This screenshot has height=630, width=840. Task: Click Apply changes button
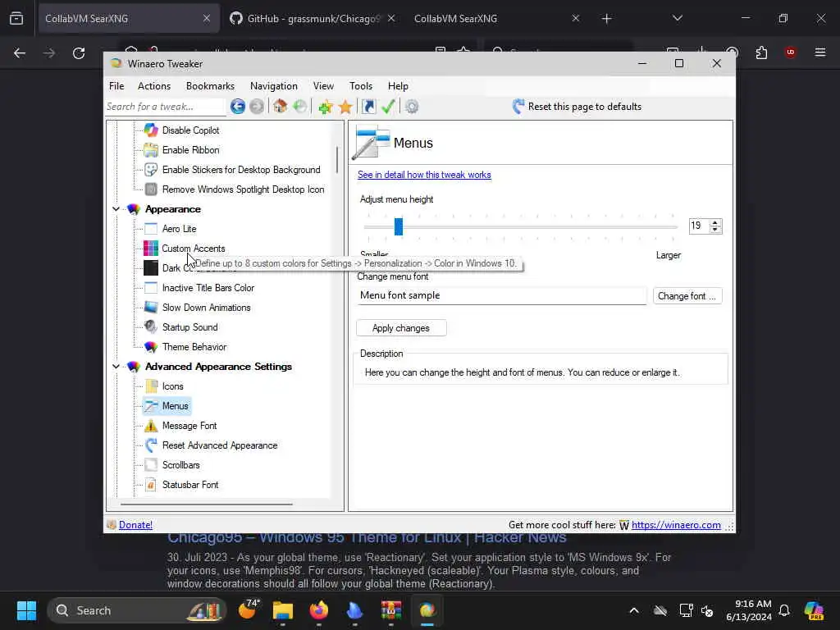401,328
